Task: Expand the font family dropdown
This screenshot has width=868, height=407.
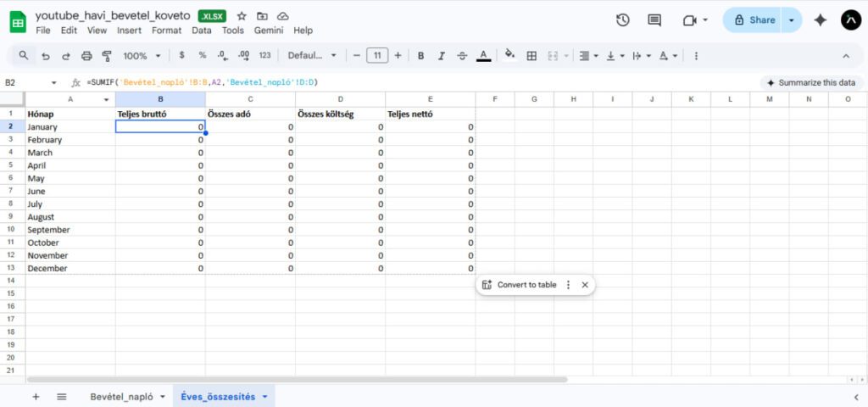Action: tap(312, 56)
